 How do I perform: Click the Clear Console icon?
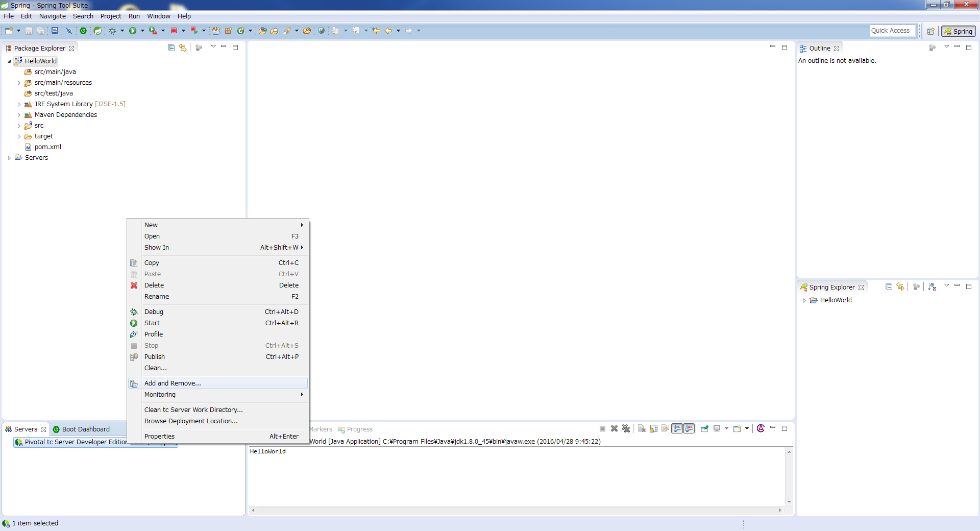point(642,429)
